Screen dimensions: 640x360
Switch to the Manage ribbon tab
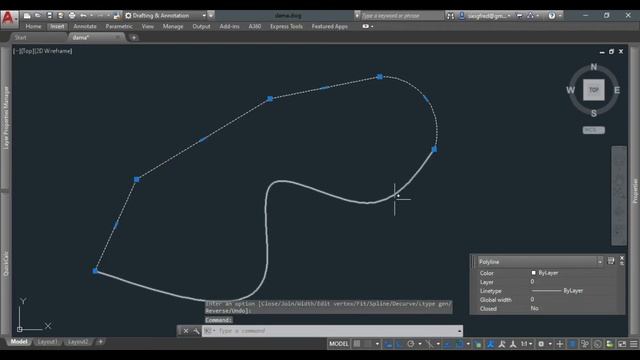point(173,27)
